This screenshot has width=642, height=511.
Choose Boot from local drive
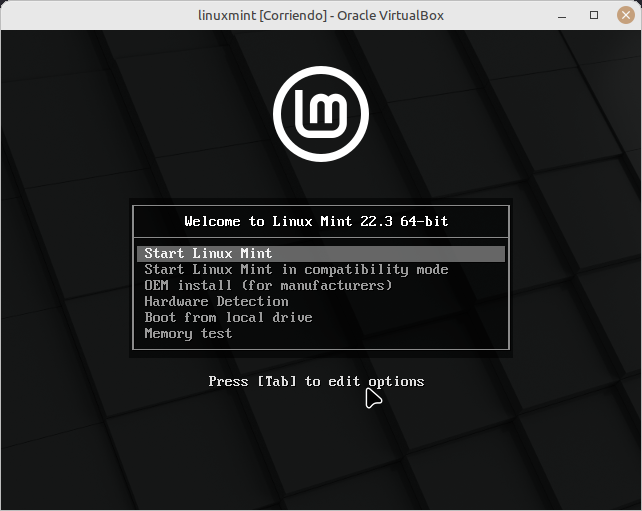tap(228, 317)
